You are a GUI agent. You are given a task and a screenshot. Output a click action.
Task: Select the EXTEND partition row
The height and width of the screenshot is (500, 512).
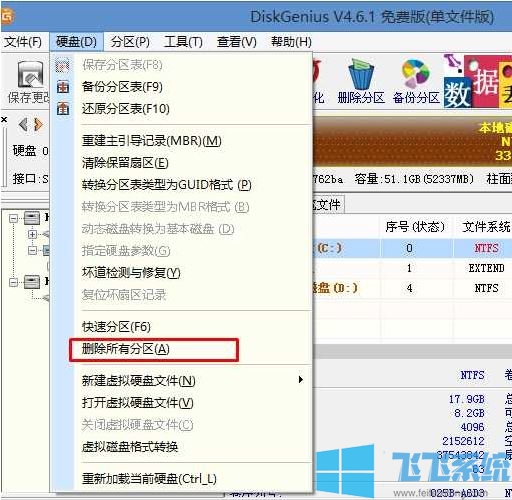point(413,268)
